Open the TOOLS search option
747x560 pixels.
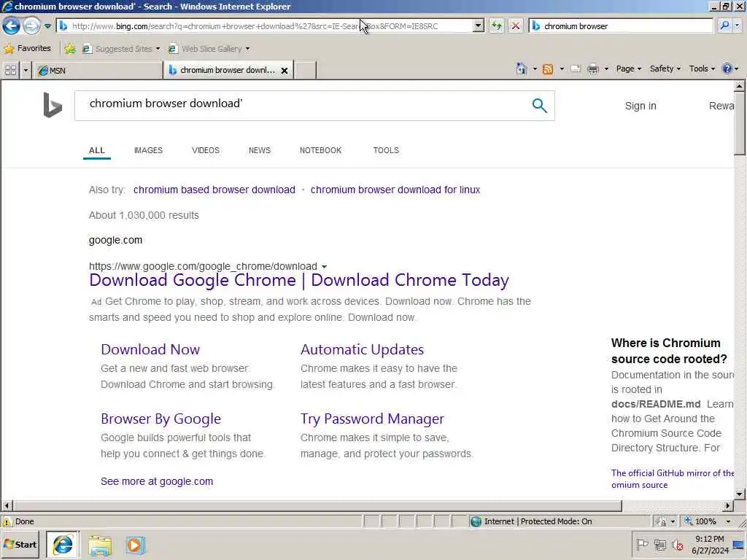[x=386, y=150]
